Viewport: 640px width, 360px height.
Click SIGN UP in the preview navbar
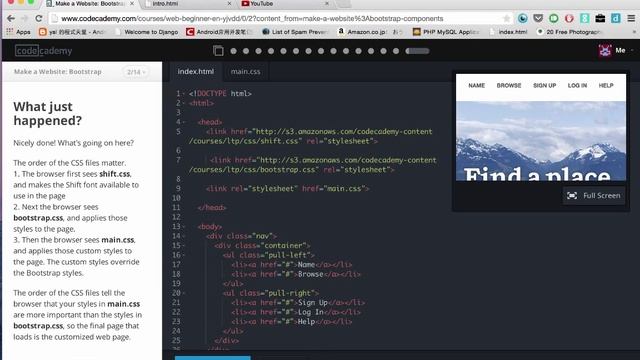click(544, 85)
